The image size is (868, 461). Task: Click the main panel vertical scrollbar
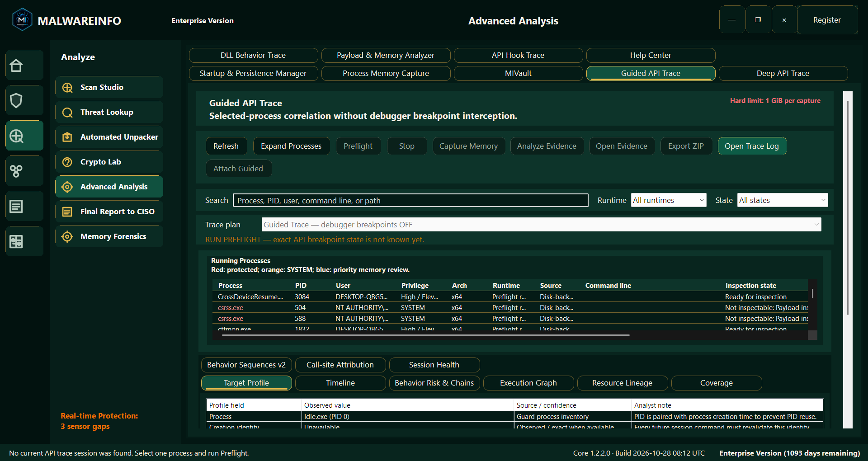pyautogui.click(x=848, y=208)
